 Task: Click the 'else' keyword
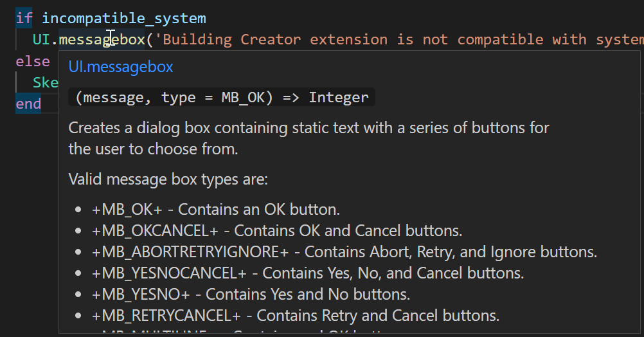click(x=33, y=61)
